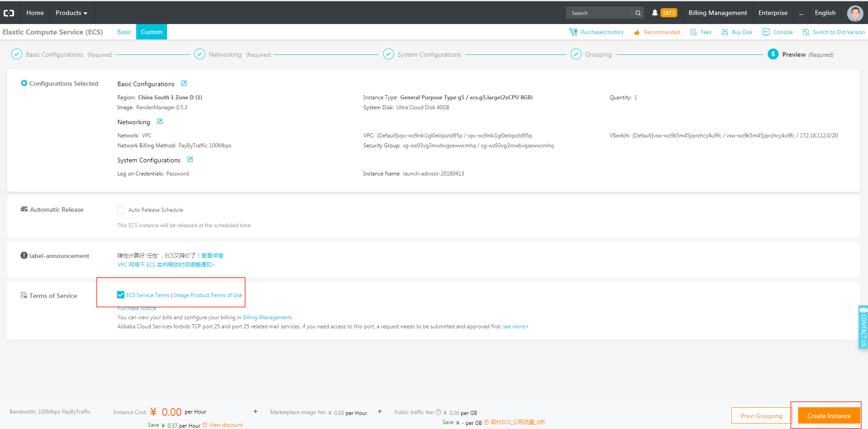Click the Prev: Grouping button
The height and width of the screenshot is (429, 868).
point(761,416)
